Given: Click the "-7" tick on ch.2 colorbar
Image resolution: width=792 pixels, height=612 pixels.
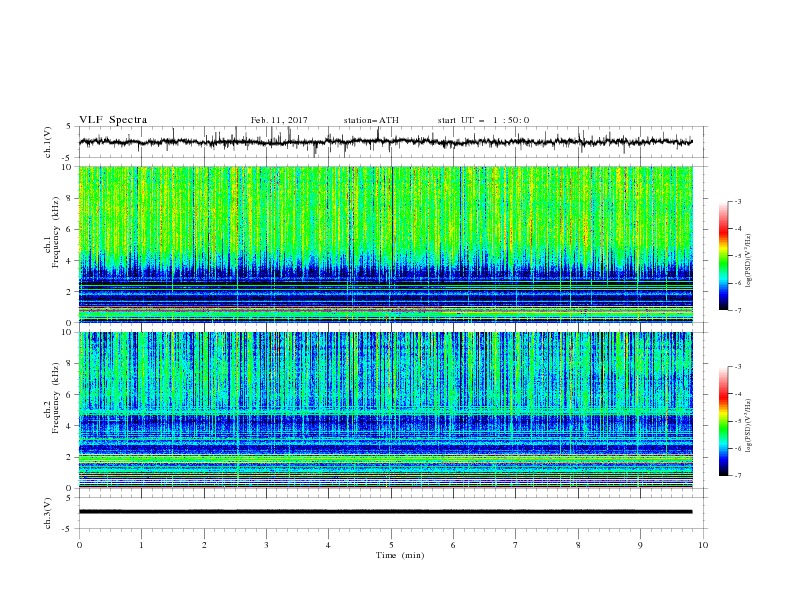Looking at the screenshot, I should [738, 476].
